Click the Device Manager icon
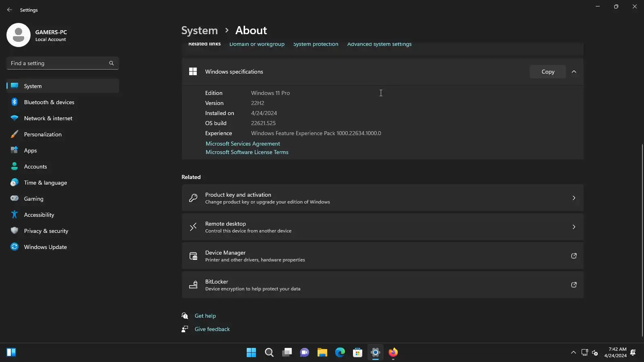 click(x=193, y=256)
